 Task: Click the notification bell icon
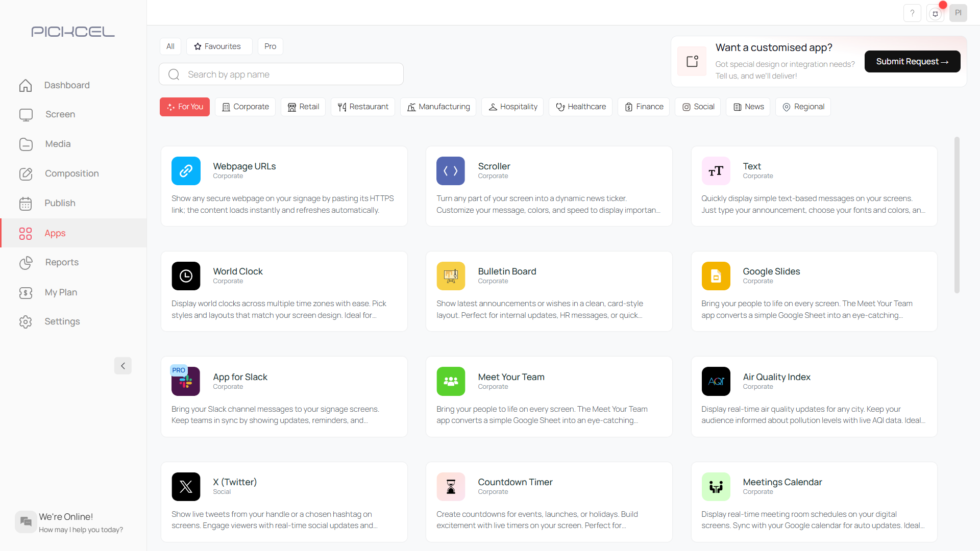coord(935,13)
